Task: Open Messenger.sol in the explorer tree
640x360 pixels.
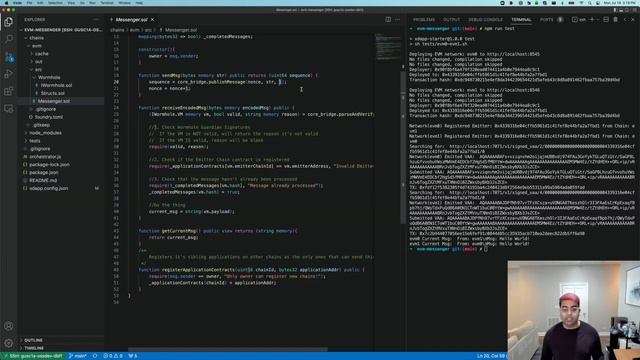Action: [53, 101]
